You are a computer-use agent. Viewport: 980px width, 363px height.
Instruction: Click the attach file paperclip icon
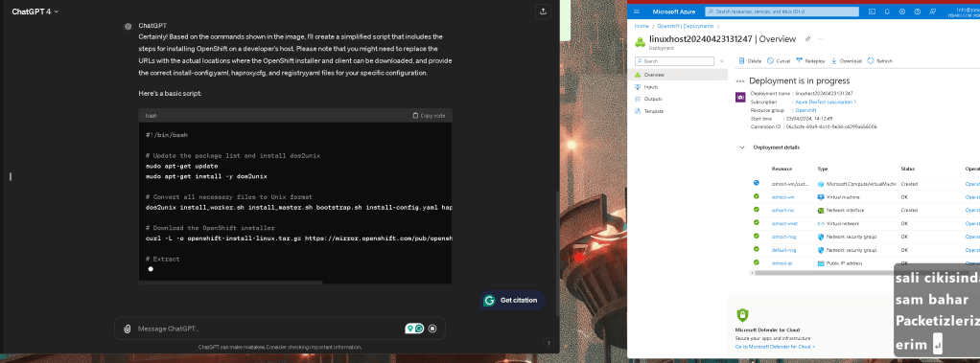[x=128, y=329]
